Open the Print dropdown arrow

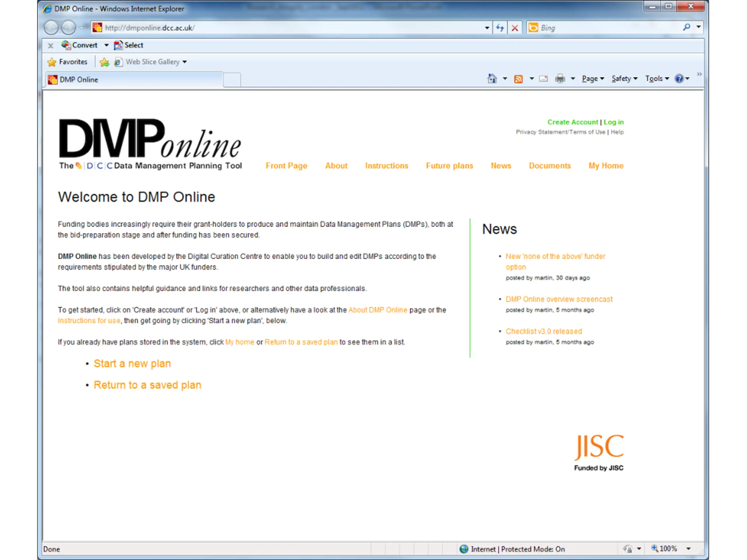(573, 79)
